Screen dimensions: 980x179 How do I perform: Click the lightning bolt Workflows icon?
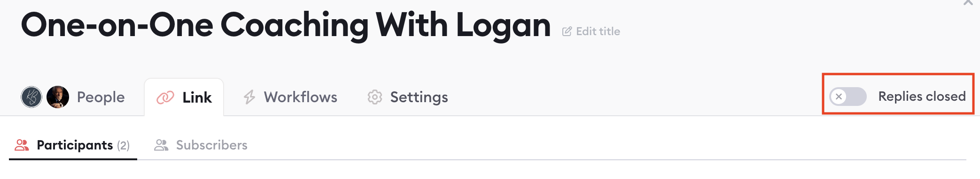click(249, 97)
